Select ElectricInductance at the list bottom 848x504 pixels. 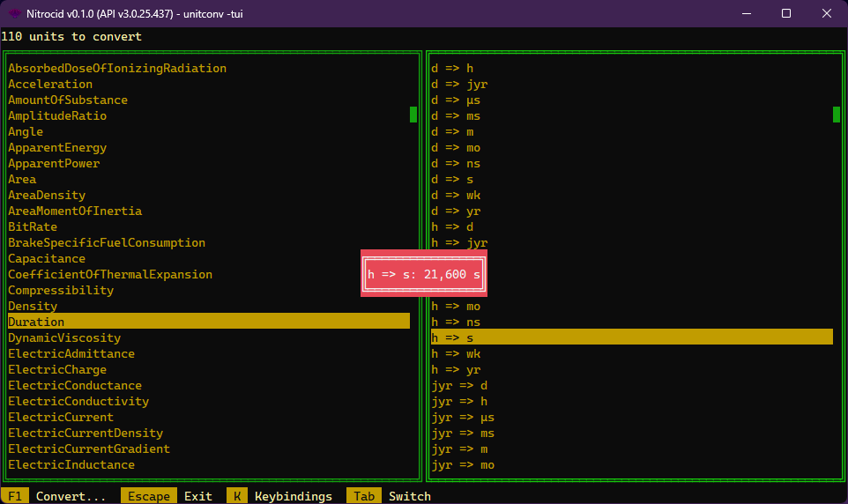pos(71,465)
